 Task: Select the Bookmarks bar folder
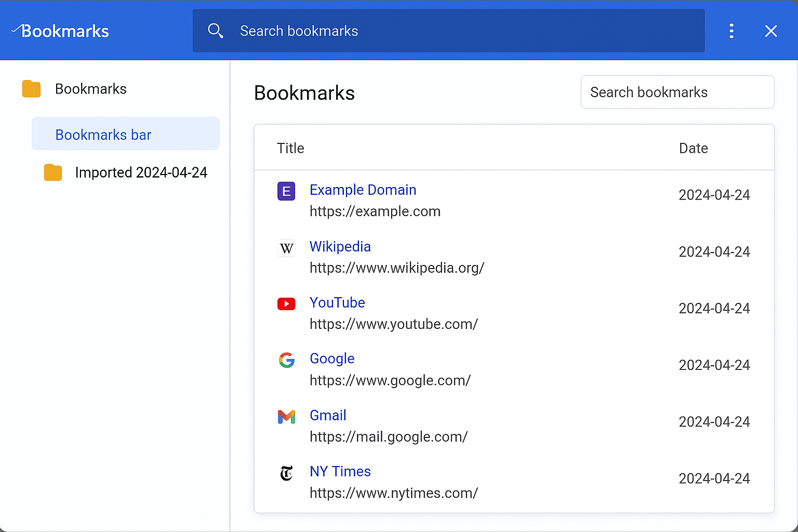tap(103, 135)
